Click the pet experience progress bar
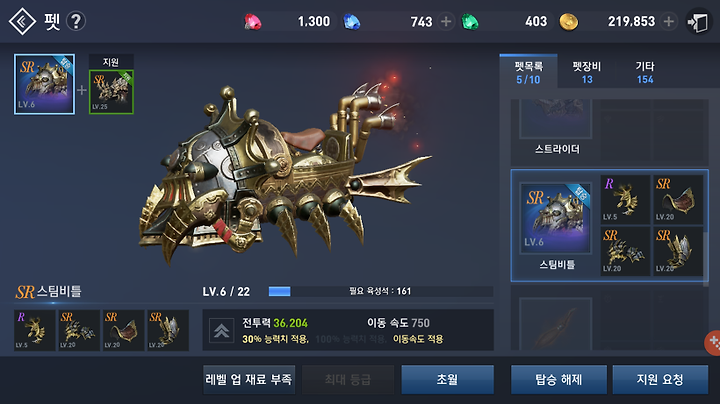This screenshot has height=404, width=720. [381, 291]
